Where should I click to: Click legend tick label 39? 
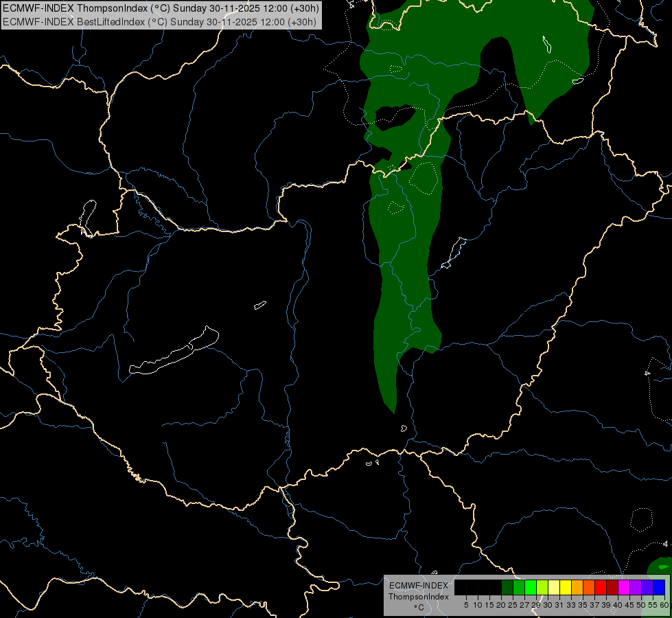coord(606,605)
